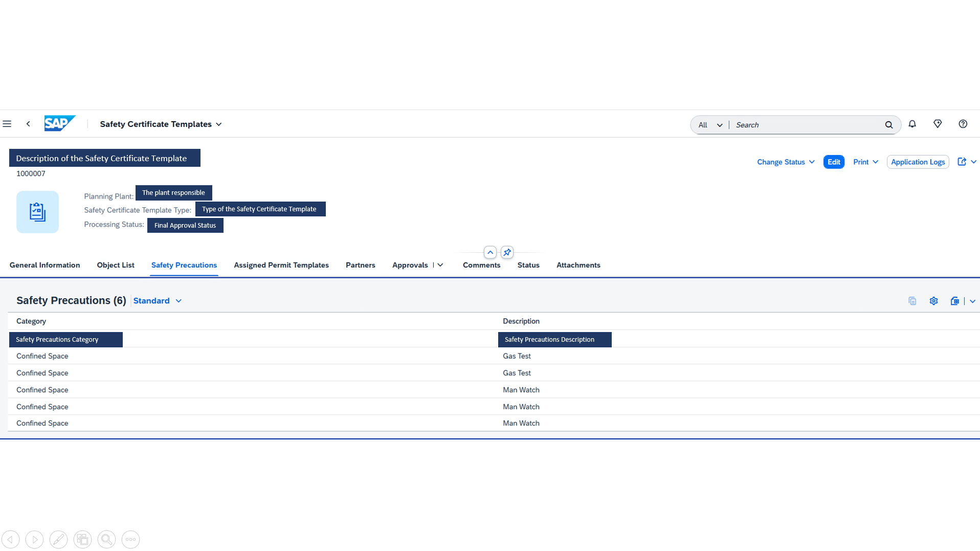Screen dimensions: 980x551
Task: Collapse the header section
Action: (x=490, y=252)
